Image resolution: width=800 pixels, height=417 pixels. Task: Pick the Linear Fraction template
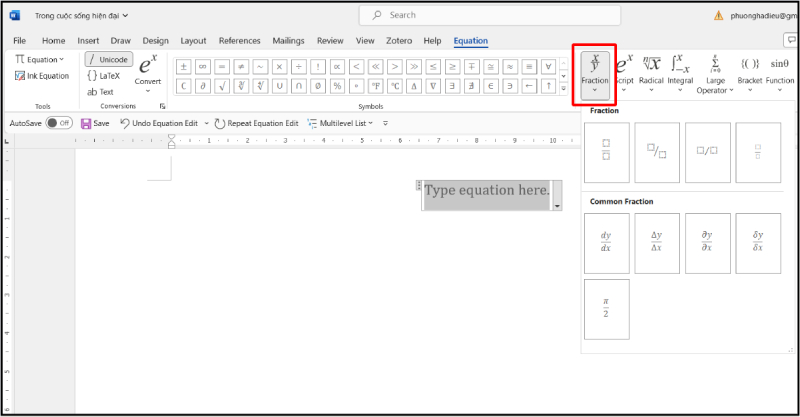pyautogui.click(x=708, y=153)
